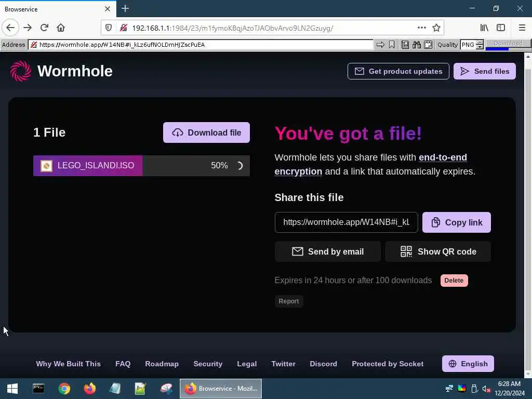Open the Browservice bookmarks list icon
The height and width of the screenshot is (399, 532).
tap(405, 45)
